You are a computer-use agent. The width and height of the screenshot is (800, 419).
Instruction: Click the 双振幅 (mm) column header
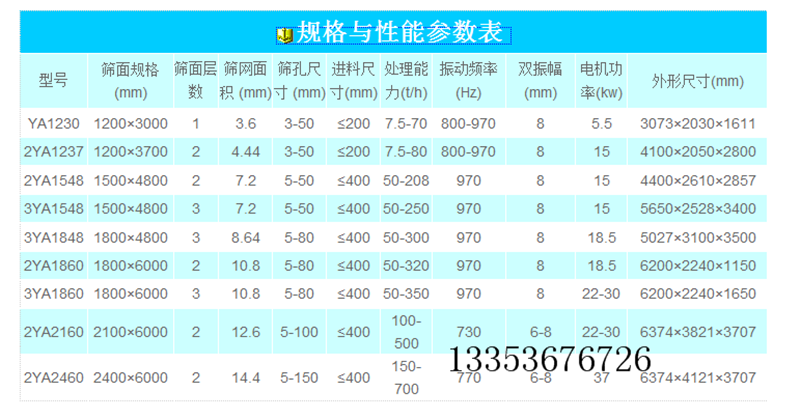click(540, 81)
